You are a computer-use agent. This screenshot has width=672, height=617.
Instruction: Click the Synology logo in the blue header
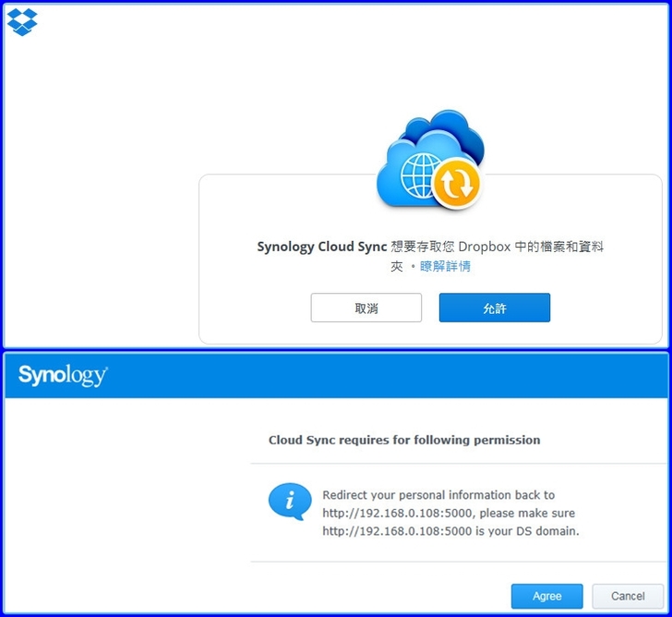(x=63, y=376)
